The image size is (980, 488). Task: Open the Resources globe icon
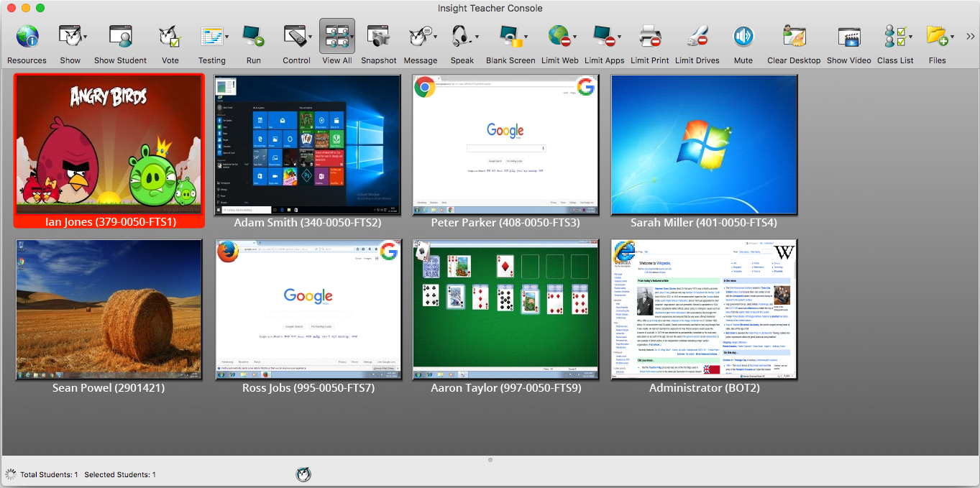(27, 36)
